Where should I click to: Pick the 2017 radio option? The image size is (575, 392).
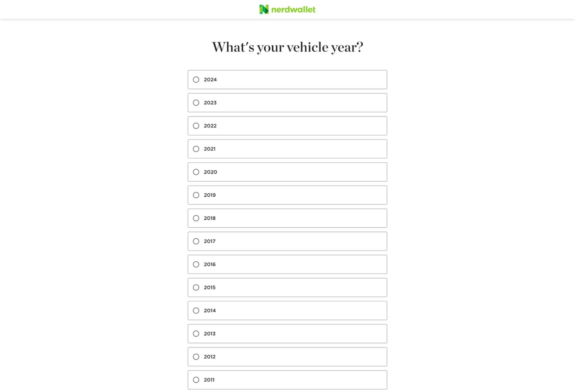tap(196, 241)
